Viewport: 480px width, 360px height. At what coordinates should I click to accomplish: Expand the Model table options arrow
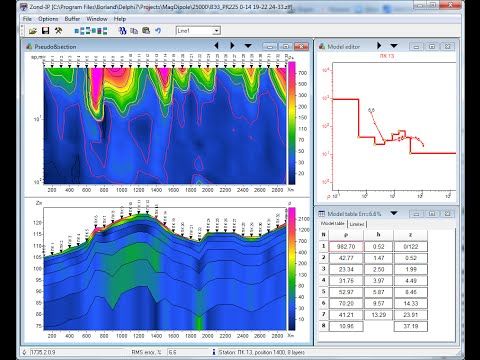point(394,213)
